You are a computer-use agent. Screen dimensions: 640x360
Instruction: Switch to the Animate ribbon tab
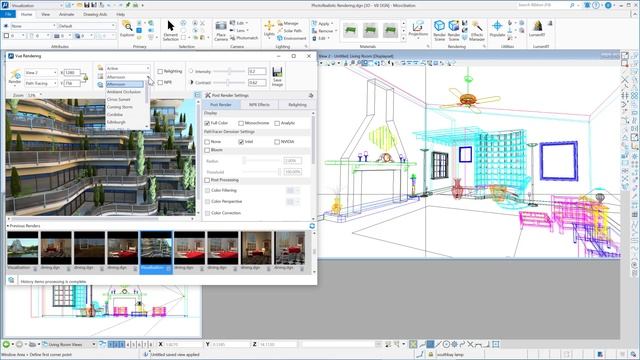pyautogui.click(x=67, y=14)
